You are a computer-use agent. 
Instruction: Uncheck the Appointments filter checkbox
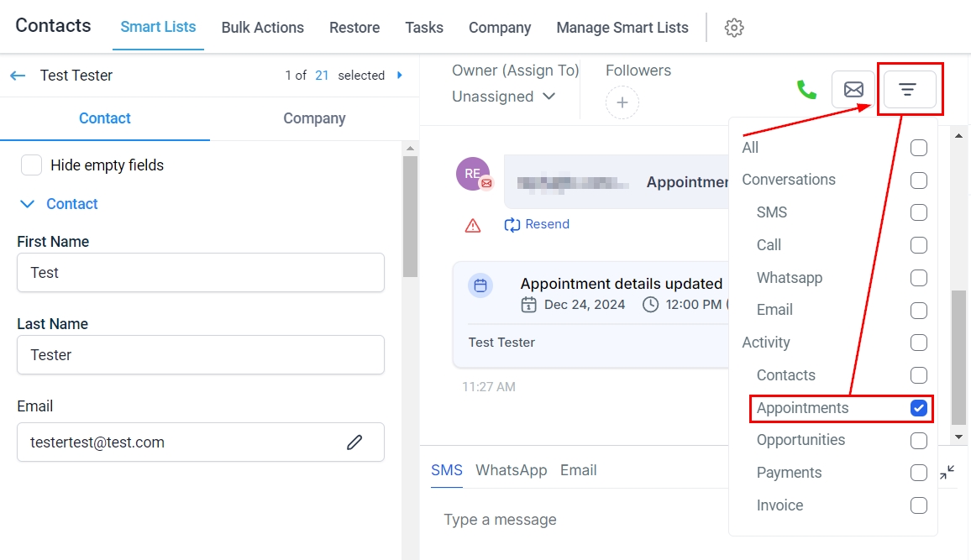919,408
